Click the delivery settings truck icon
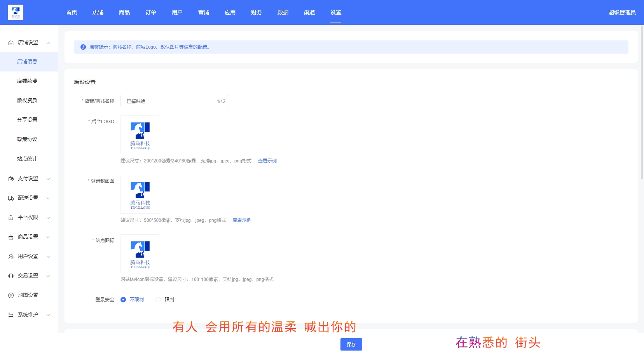This screenshot has height=356, width=644. click(11, 198)
